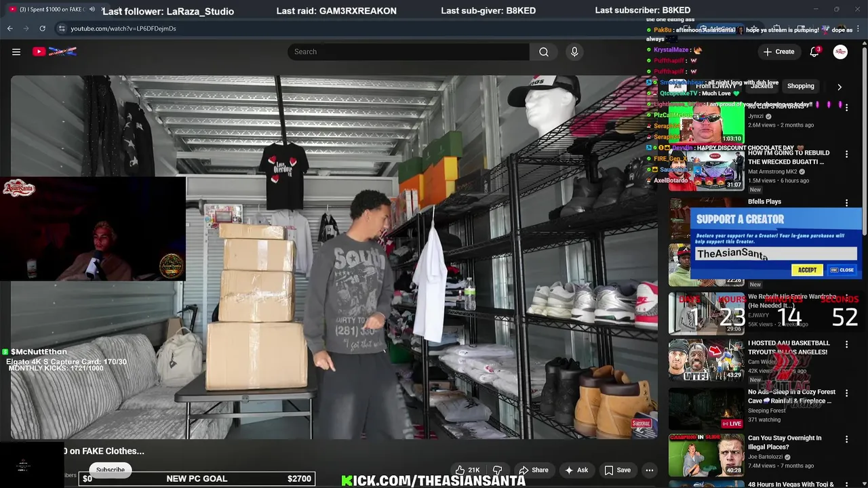Select the Shopping filter chip
Image resolution: width=868 pixels, height=488 pixels.
(800, 86)
